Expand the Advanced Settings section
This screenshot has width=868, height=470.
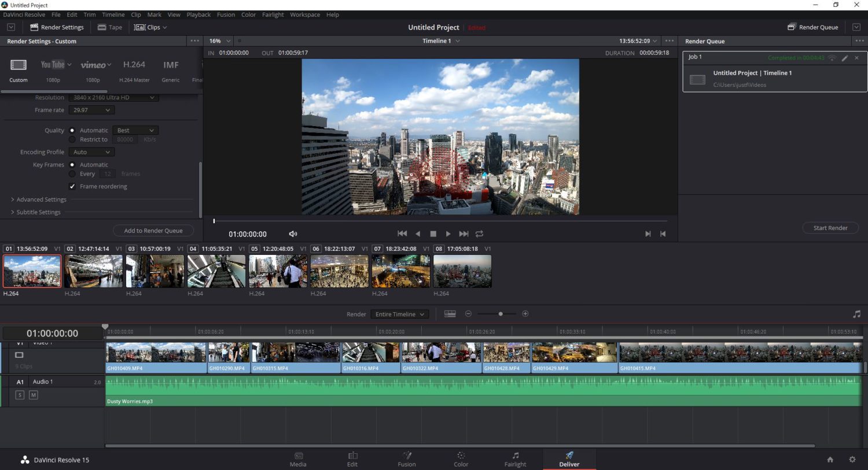41,199
